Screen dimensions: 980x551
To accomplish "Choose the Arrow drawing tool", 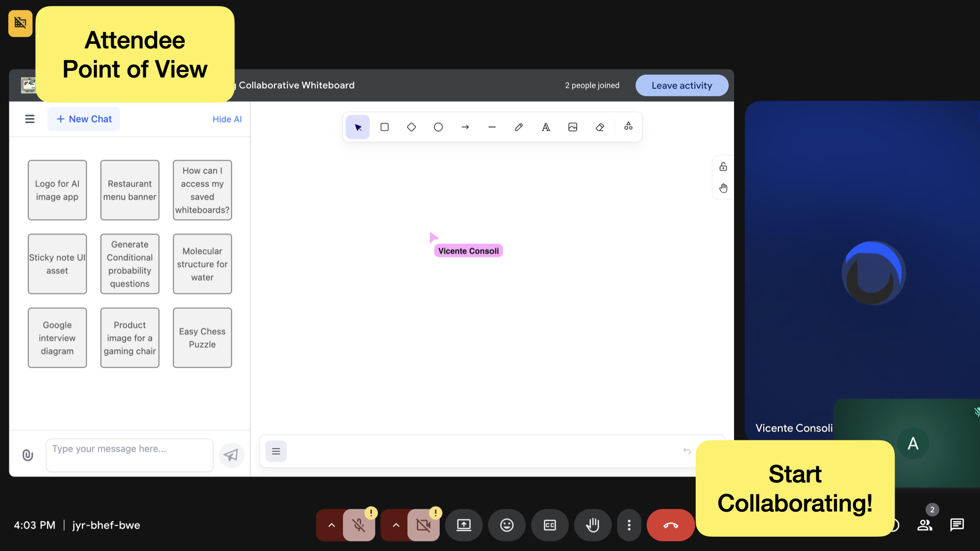I will (x=465, y=127).
